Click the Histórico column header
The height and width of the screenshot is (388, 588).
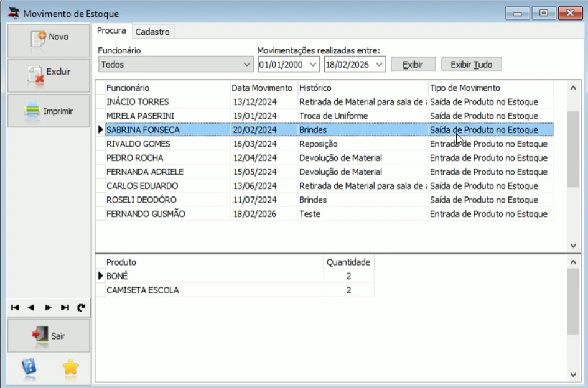(363, 88)
